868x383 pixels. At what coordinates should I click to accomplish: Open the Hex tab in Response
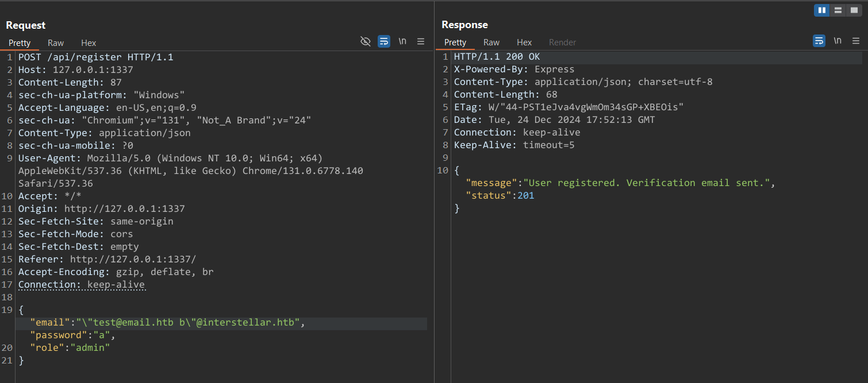[x=524, y=42]
